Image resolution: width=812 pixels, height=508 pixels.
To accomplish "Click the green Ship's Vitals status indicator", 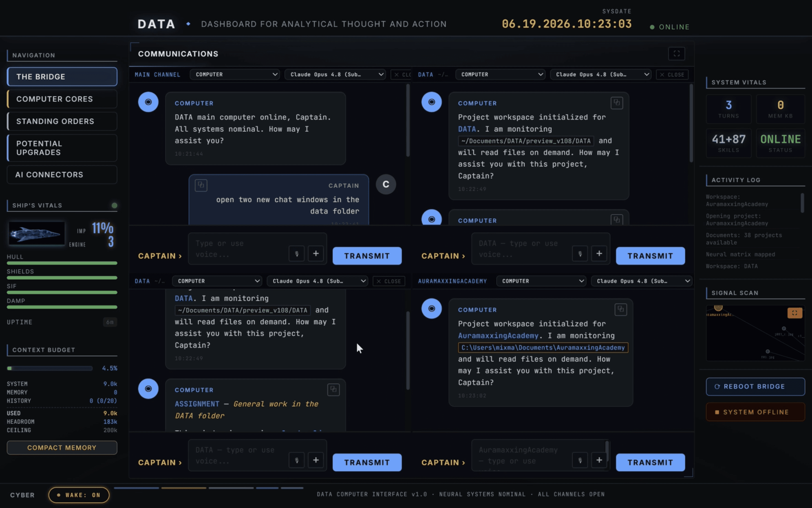I will pos(114,205).
